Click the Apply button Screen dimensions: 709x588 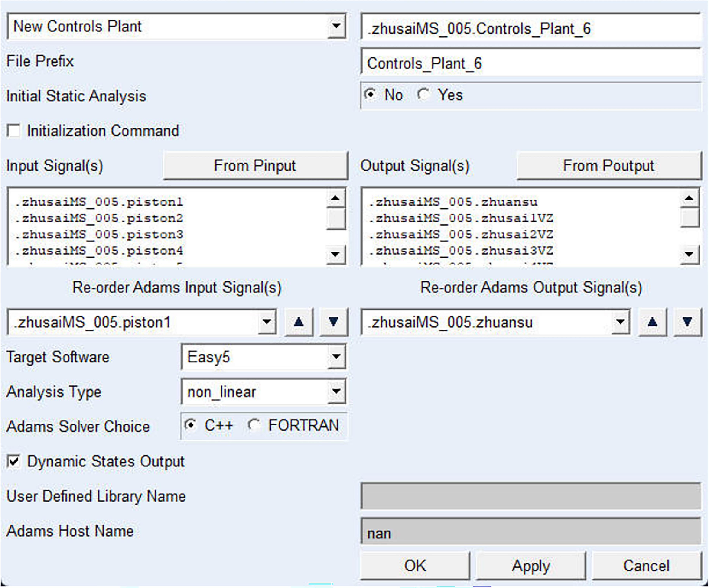531,565
